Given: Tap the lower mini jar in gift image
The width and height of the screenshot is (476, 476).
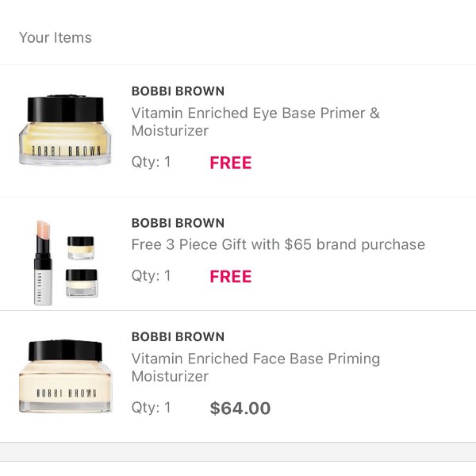Looking at the screenshot, I should pyautogui.click(x=82, y=283).
